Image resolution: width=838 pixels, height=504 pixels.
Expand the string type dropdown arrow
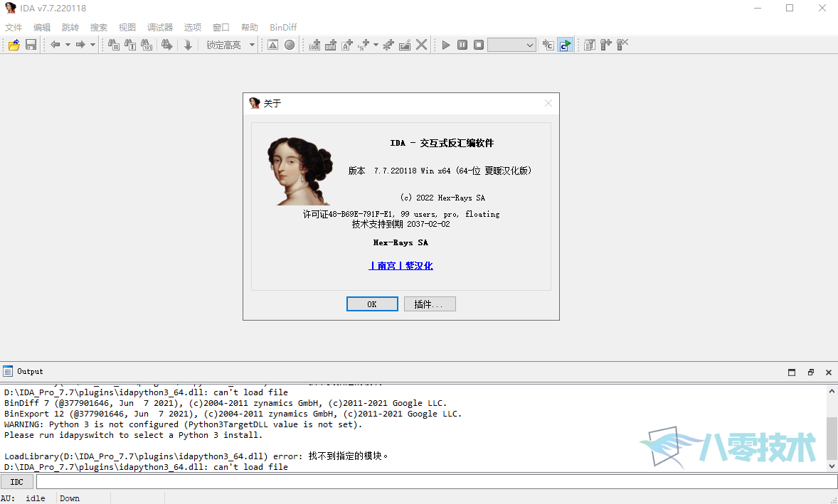376,45
